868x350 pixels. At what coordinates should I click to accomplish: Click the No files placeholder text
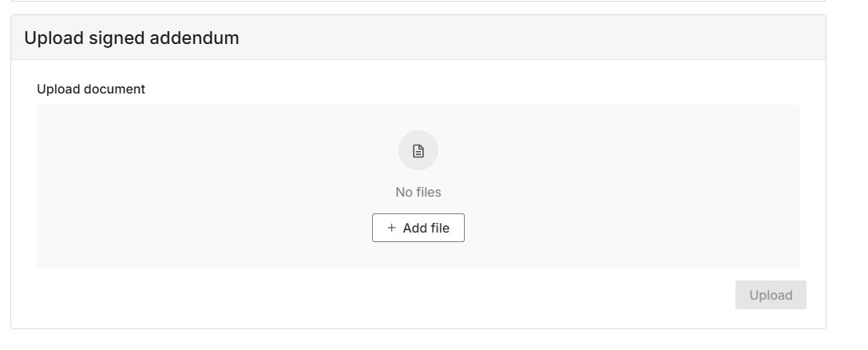click(418, 192)
